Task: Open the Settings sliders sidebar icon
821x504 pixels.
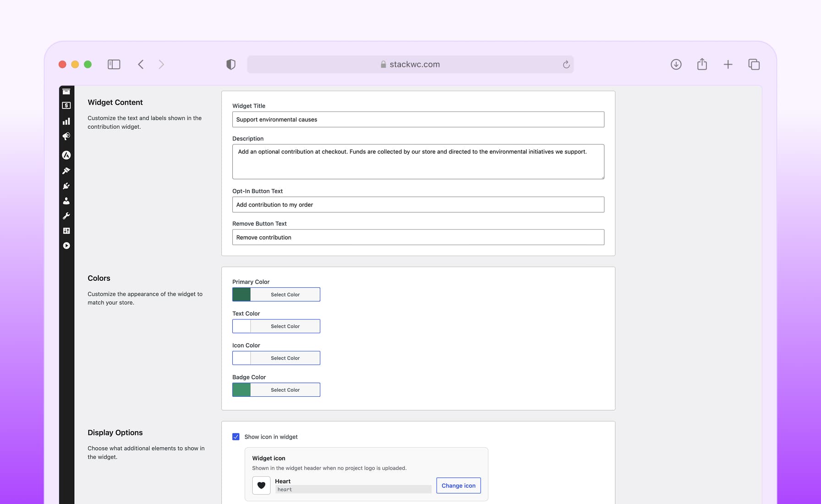Action: click(66, 230)
